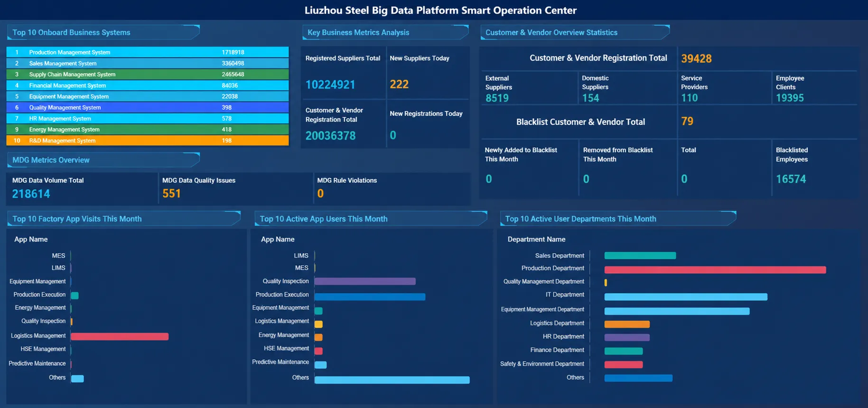
Task: Click the Customer & Vendor Registration Total 39428
Action: (696, 58)
